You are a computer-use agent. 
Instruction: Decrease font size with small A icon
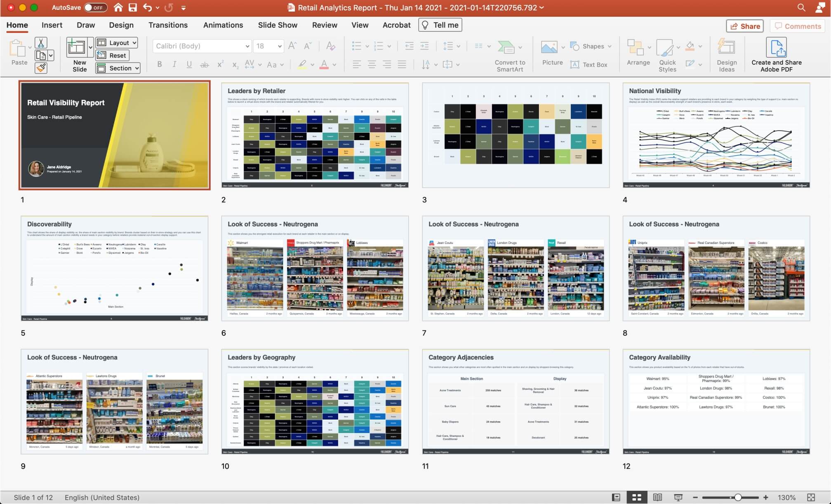(308, 46)
